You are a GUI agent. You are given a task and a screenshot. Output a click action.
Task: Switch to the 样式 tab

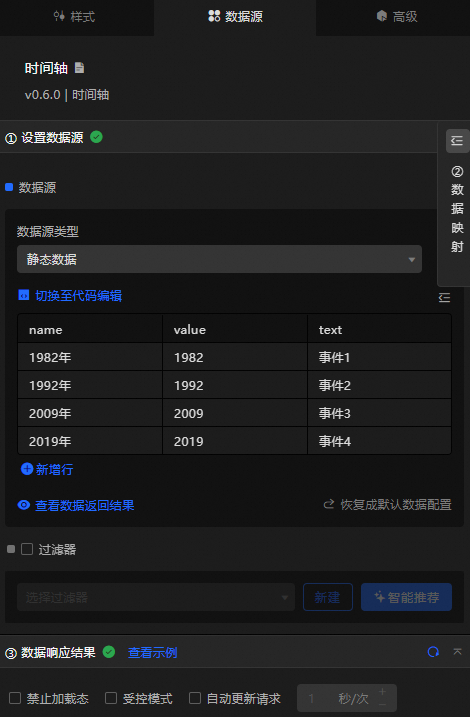75,16
